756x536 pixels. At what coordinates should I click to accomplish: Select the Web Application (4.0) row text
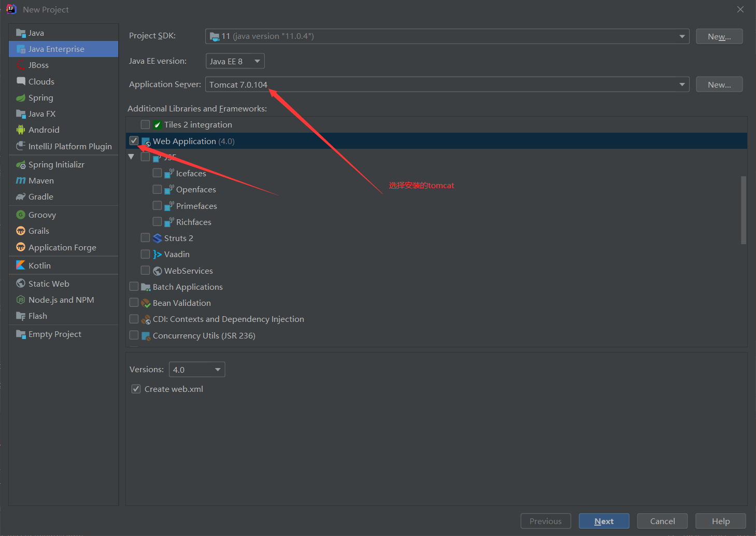point(194,141)
